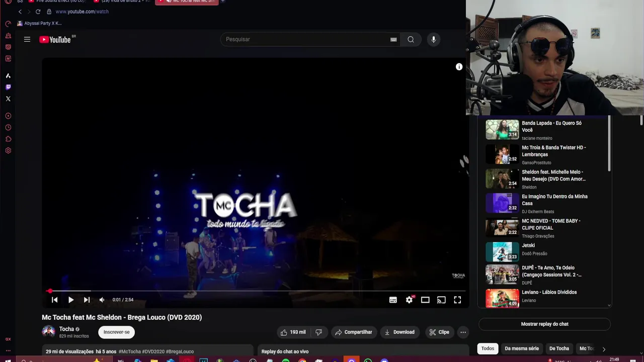Screen dimensions: 644x362
Task: Open the on-screen keyboard icon in search
Action: point(393,39)
